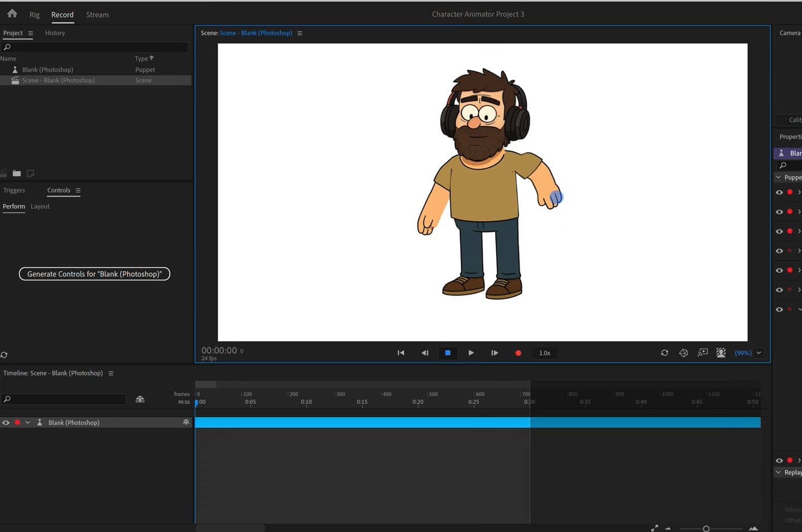Open the scene zoom percentage dropdown
The width and height of the screenshot is (802, 532).
pos(758,353)
